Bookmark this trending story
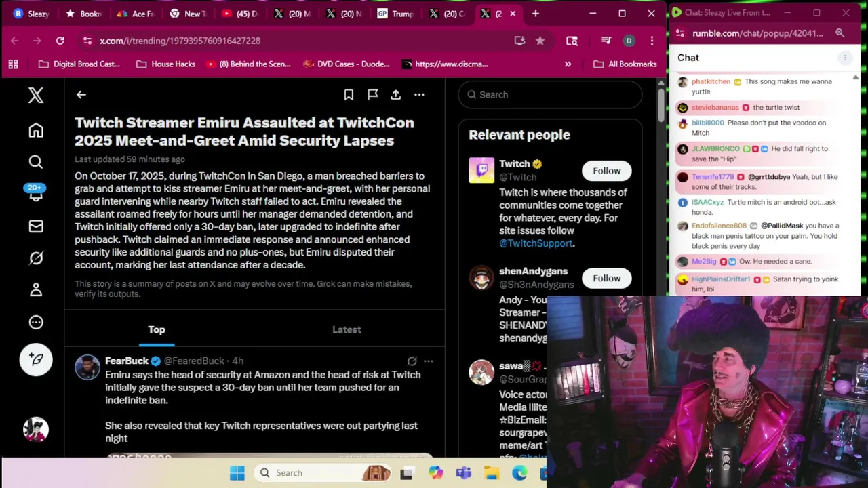Screen dimensions: 868x488 pos(349,95)
